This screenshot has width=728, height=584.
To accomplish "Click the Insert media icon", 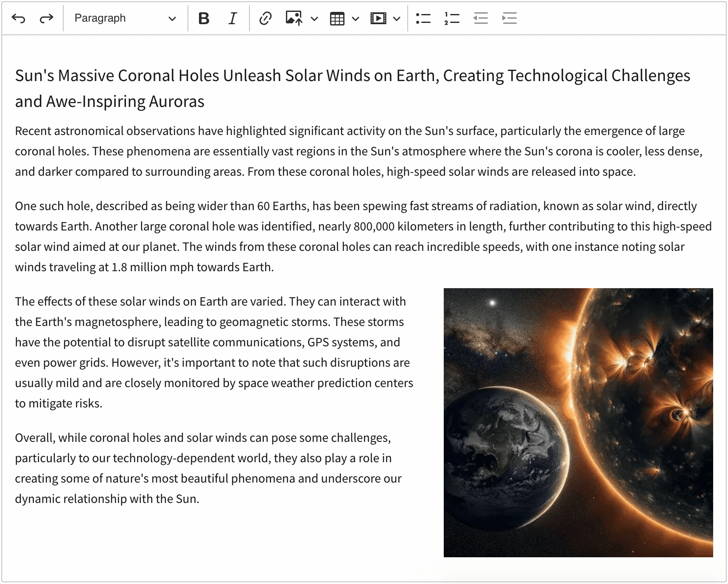I will coord(378,18).
